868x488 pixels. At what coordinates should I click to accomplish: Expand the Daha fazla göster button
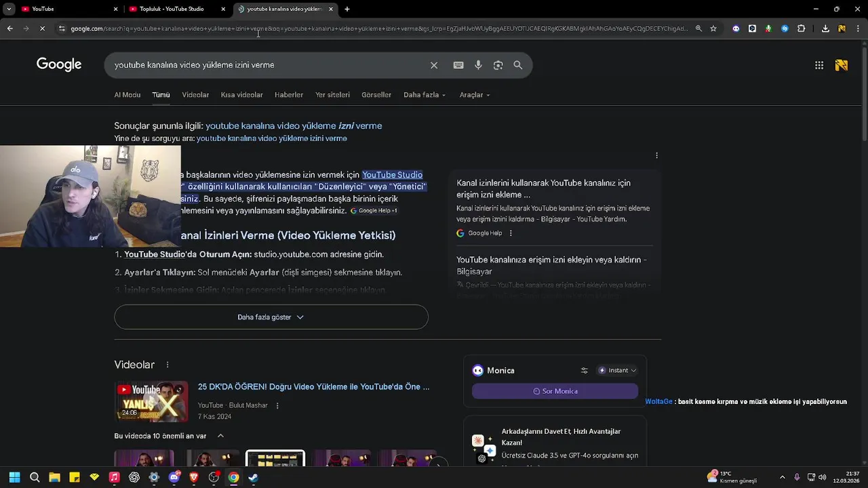(x=271, y=317)
